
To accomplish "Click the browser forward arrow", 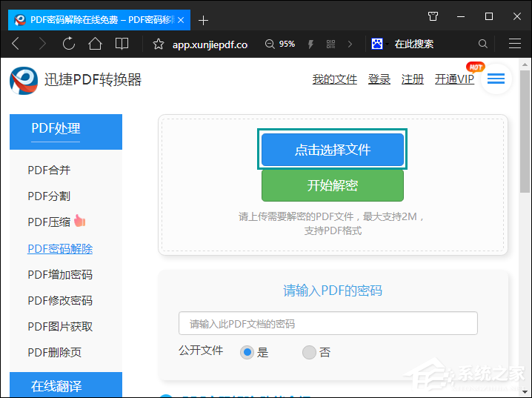I will point(42,44).
